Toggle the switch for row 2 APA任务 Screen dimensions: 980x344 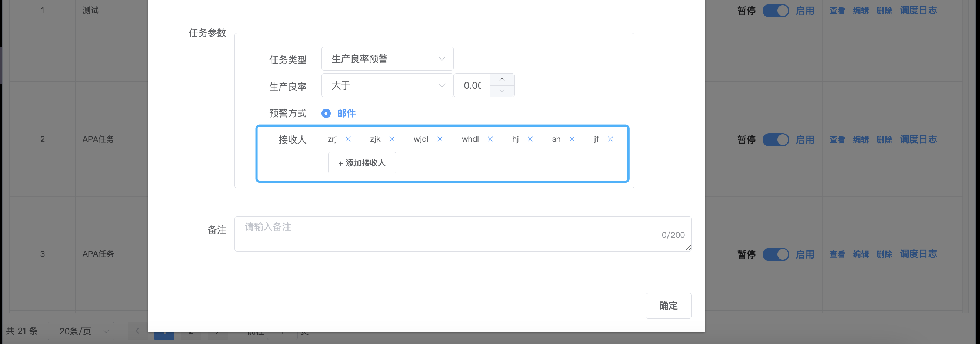pyautogui.click(x=775, y=139)
